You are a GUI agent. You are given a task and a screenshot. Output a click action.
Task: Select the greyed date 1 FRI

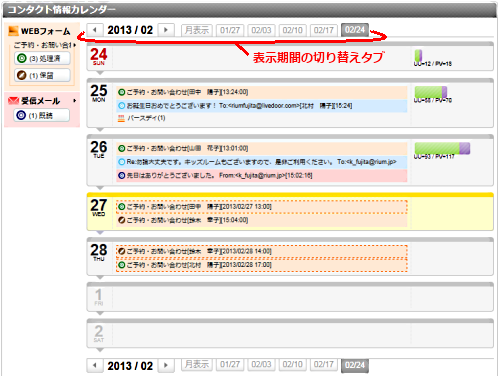[99, 297]
